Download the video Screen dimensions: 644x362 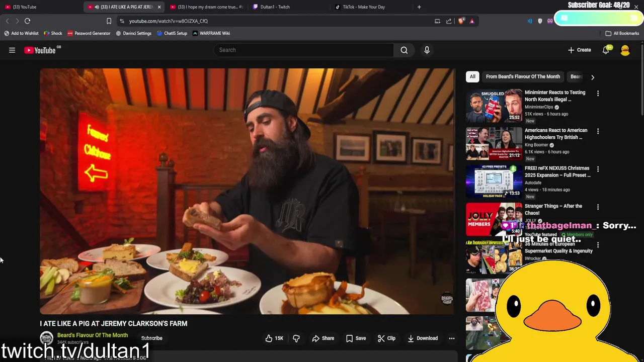click(423, 338)
